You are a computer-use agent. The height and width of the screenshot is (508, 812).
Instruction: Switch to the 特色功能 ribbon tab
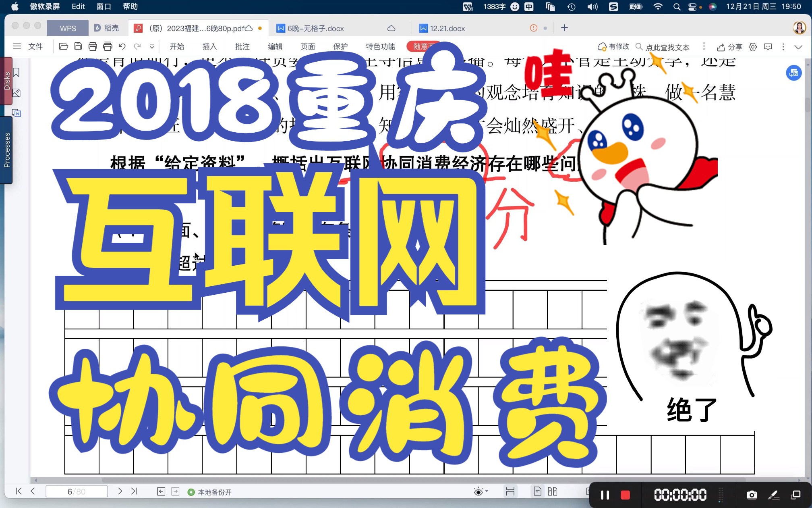[x=380, y=46]
